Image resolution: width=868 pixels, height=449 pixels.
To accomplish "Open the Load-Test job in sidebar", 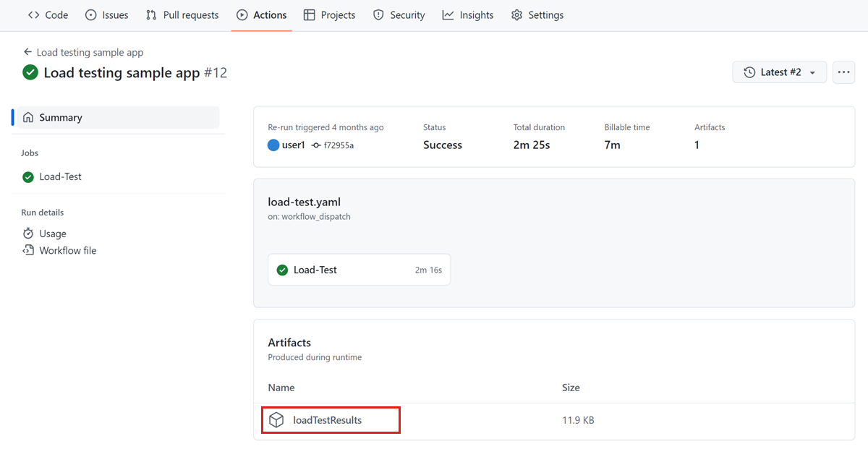I will (60, 176).
